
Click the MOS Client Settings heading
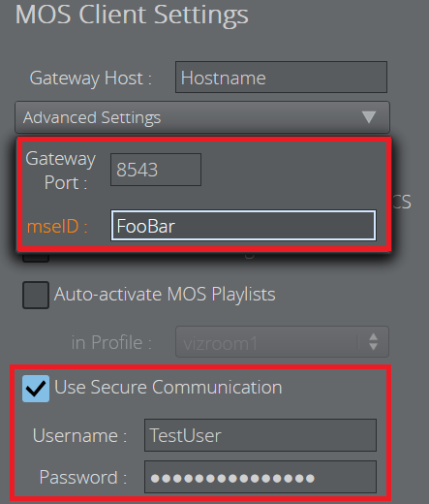(132, 15)
